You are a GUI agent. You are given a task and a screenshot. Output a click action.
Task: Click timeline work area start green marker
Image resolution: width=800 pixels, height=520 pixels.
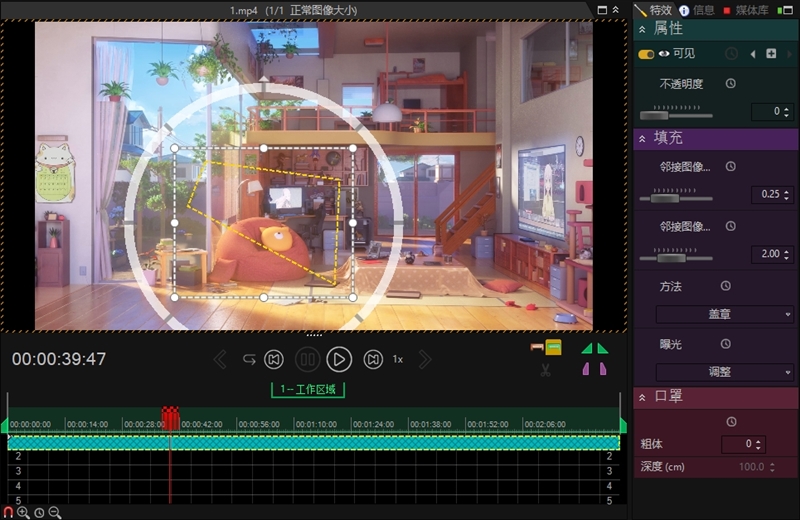5,425
